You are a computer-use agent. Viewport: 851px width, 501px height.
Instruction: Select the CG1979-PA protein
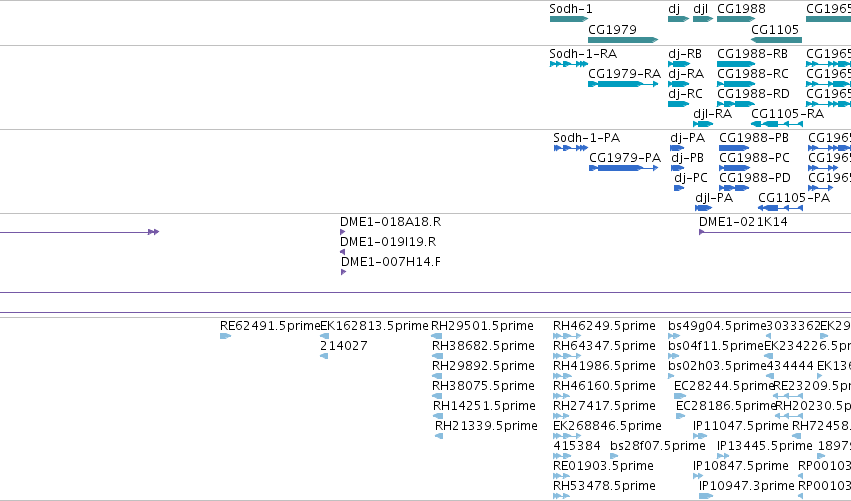pos(624,168)
